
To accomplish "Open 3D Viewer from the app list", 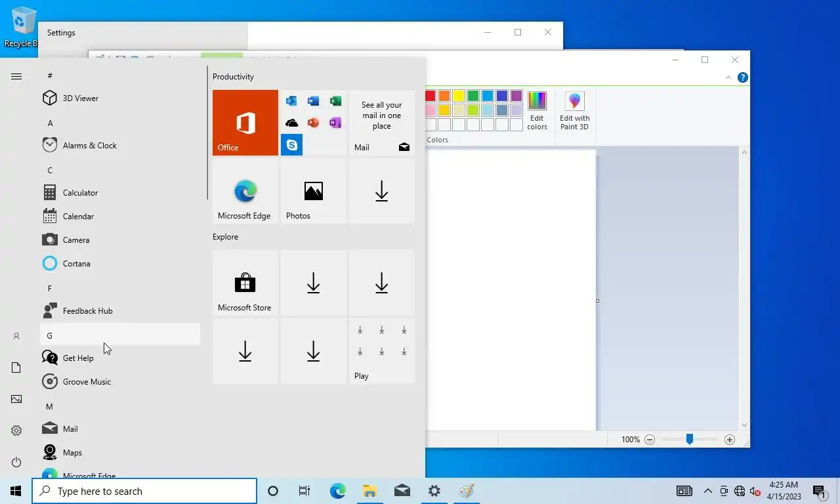I will [x=120, y=98].
